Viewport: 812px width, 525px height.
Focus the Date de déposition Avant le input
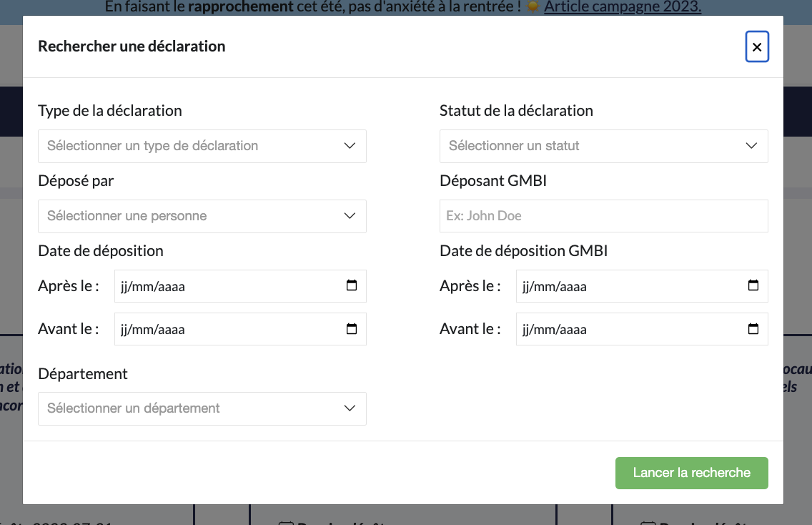tap(214, 329)
